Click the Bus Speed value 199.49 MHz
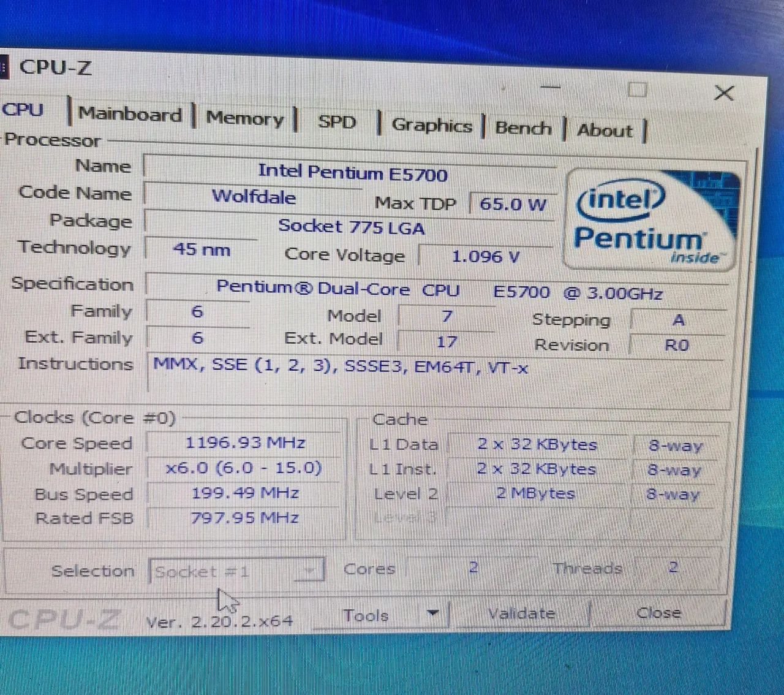The image size is (784, 695). pyautogui.click(x=245, y=493)
